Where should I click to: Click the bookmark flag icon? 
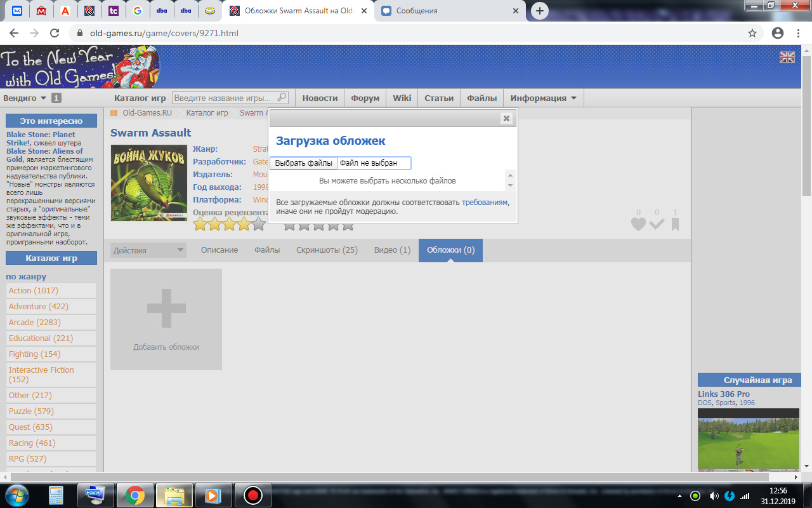pyautogui.click(x=675, y=224)
